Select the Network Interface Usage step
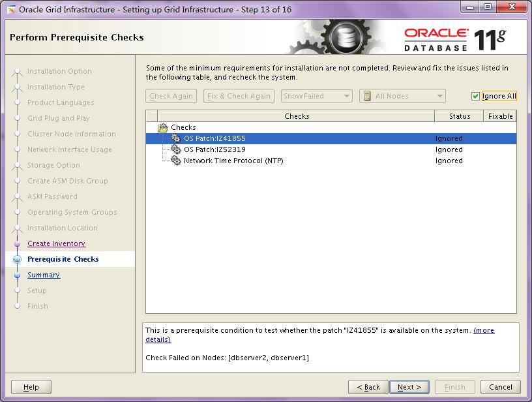Image resolution: width=532 pixels, height=402 pixels. pyautogui.click(x=70, y=149)
